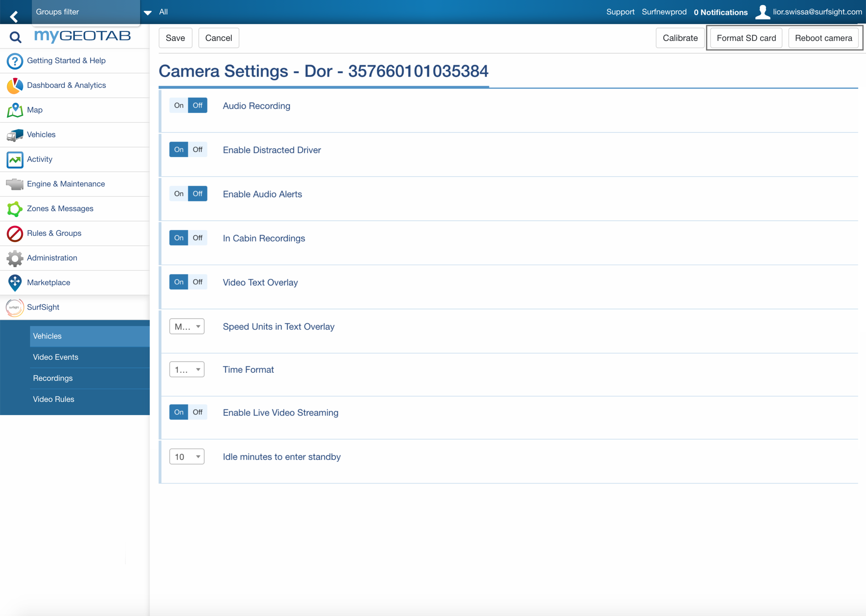This screenshot has width=866, height=616.
Task: Click the Map pin icon
Action: coord(15,111)
